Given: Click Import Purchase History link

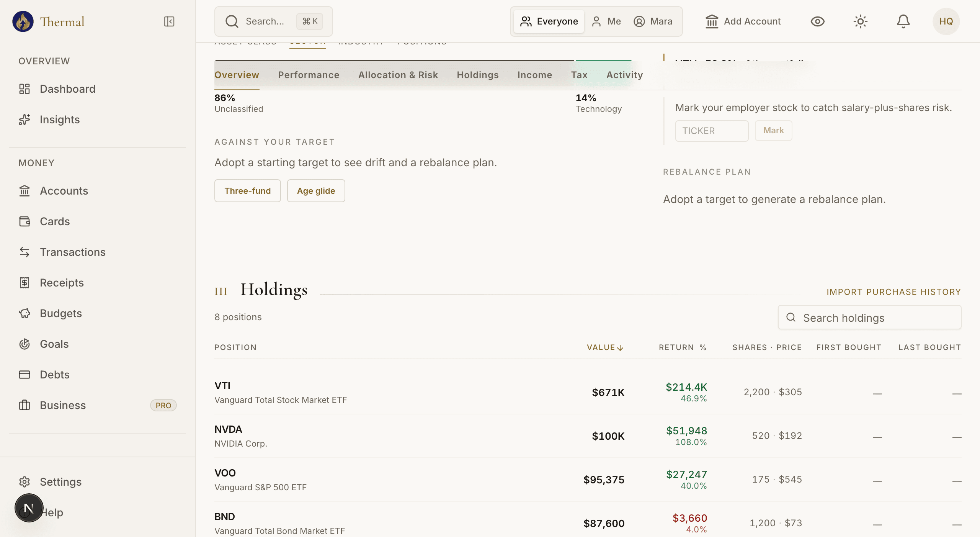Looking at the screenshot, I should coord(894,292).
